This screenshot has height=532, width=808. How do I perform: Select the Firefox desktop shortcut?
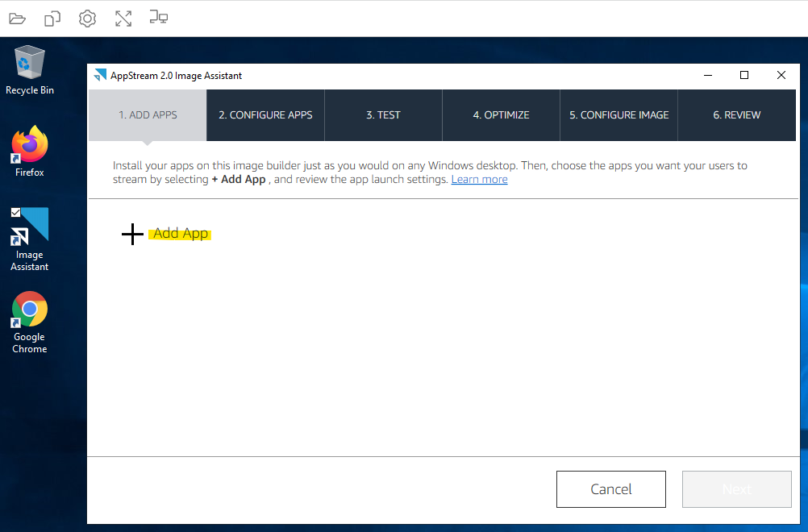29,152
